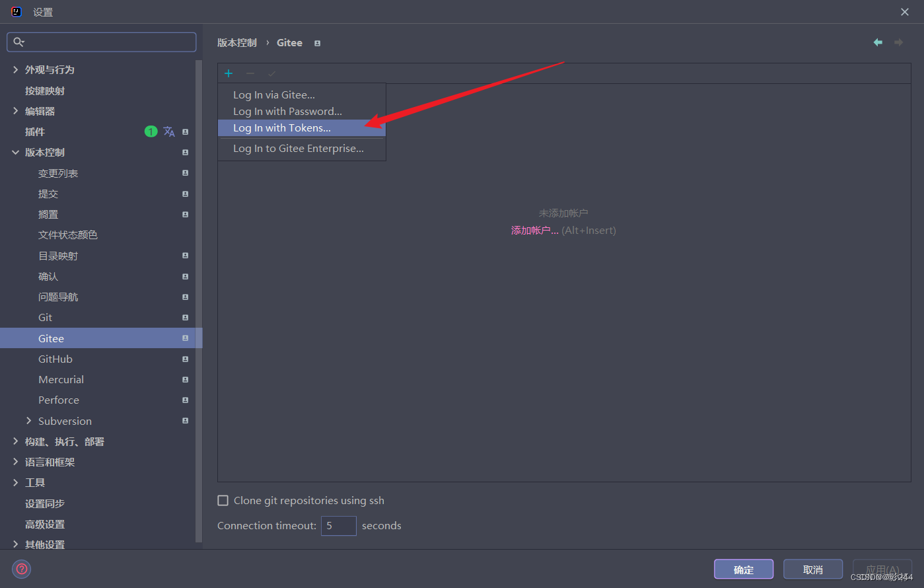This screenshot has height=588, width=924.
Task: Select 文件状态颜色 in the tree
Action: pyautogui.click(x=68, y=235)
